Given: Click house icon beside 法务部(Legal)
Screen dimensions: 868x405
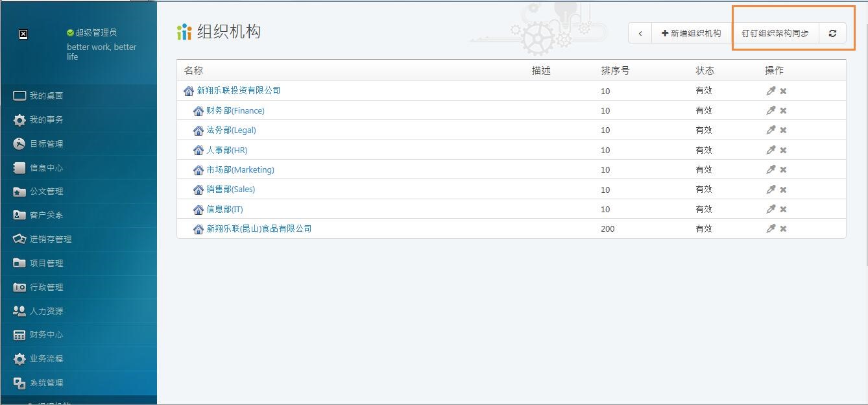Looking at the screenshot, I should (x=199, y=130).
